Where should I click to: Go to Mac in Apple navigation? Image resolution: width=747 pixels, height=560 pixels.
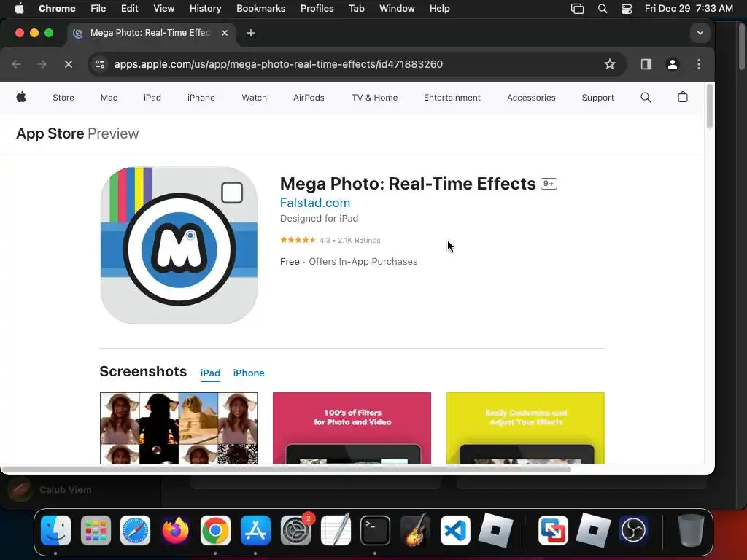click(x=109, y=98)
